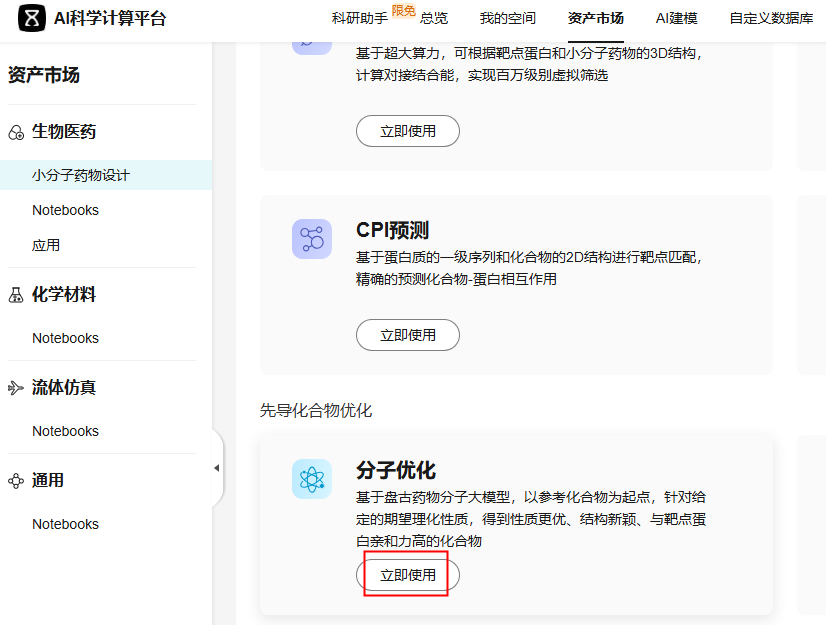Screen dimensions: 826x625
Task: Click the 流体仿真 sidebar heading
Action: (64, 387)
